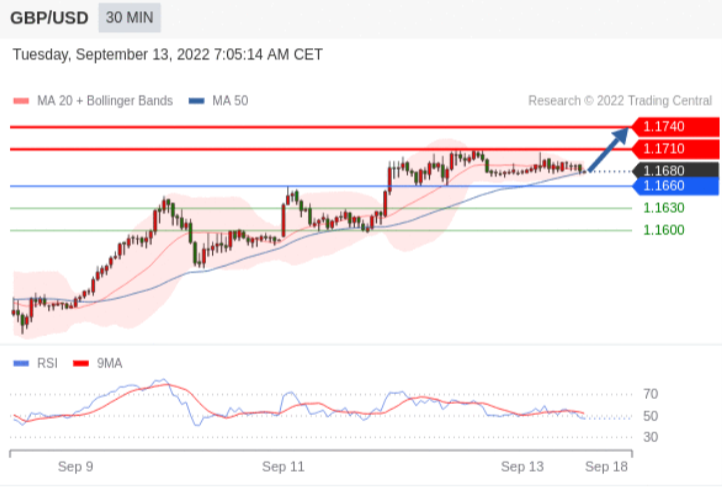Click the Sep 18 date axis label
The image size is (722, 493).
[x=606, y=467]
